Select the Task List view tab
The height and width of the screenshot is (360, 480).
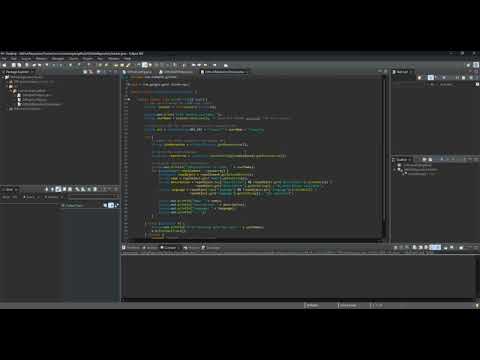(402, 72)
